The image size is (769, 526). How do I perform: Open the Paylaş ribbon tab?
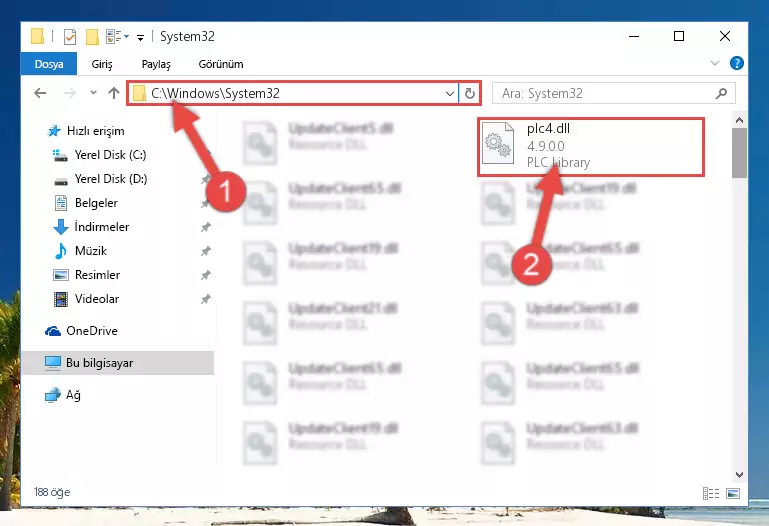click(x=156, y=64)
